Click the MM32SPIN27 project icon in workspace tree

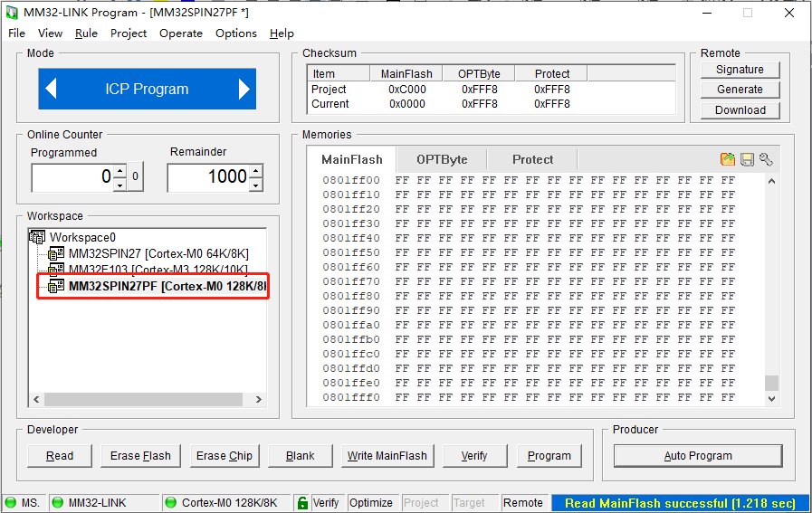56,253
